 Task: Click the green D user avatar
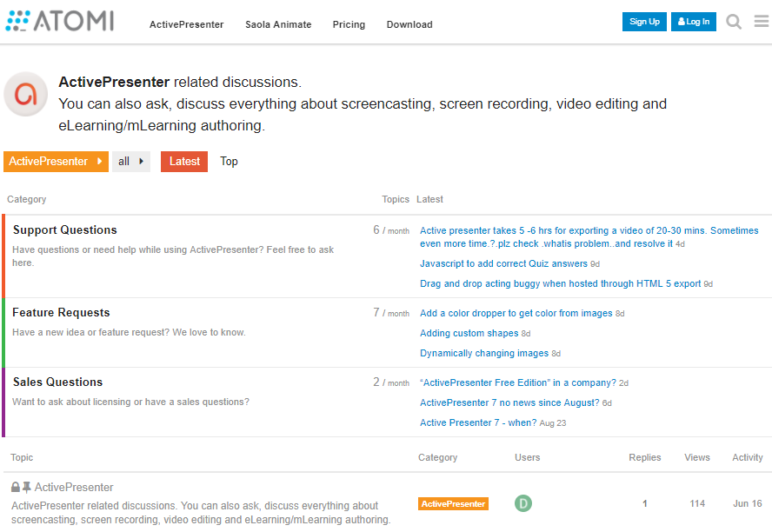click(522, 503)
